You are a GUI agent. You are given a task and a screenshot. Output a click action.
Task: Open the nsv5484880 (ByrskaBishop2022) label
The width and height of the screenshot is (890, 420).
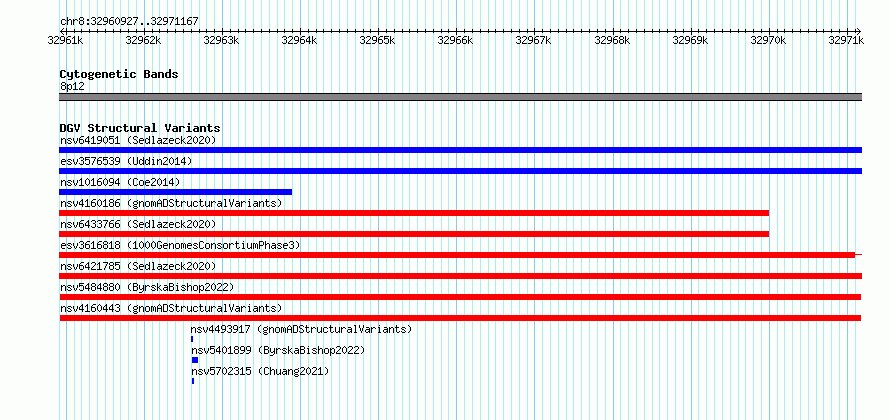click(x=147, y=287)
